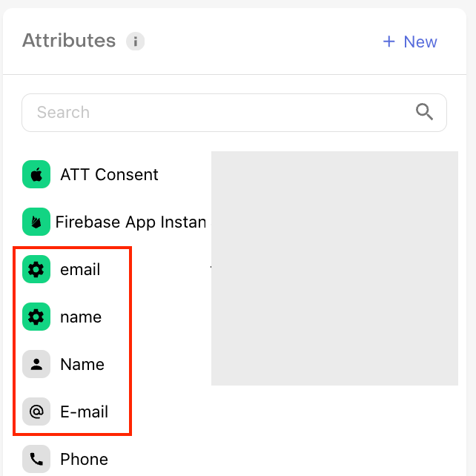Focus the Search input field
This screenshot has width=476, height=476.
[x=234, y=113]
